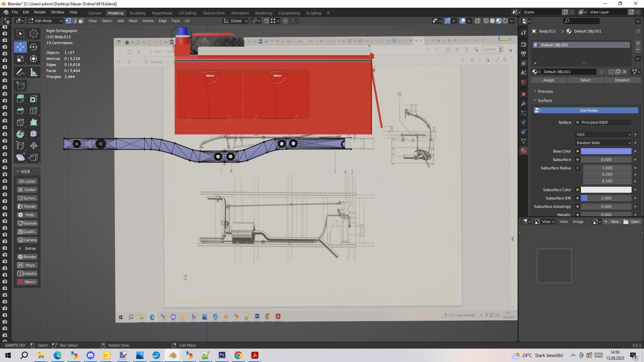Pick the Extrude Region tool

20,99
